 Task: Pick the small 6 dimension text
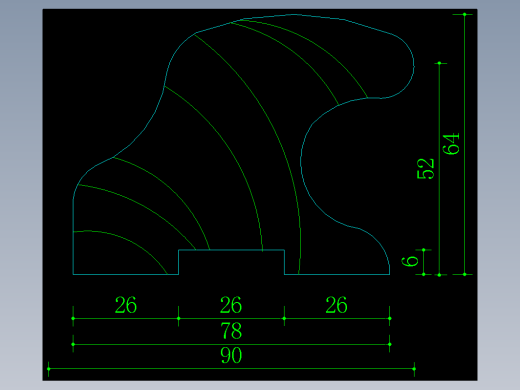coord(410,262)
